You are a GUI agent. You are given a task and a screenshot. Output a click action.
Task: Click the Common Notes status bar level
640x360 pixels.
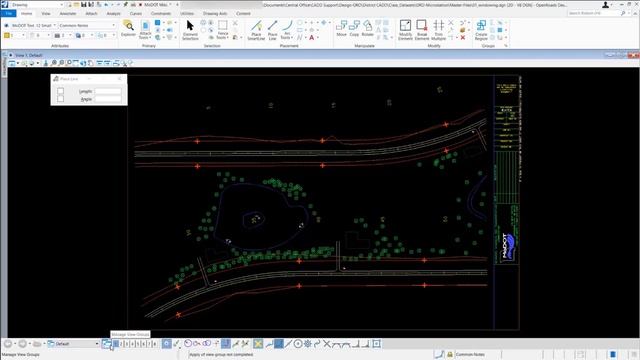470,354
